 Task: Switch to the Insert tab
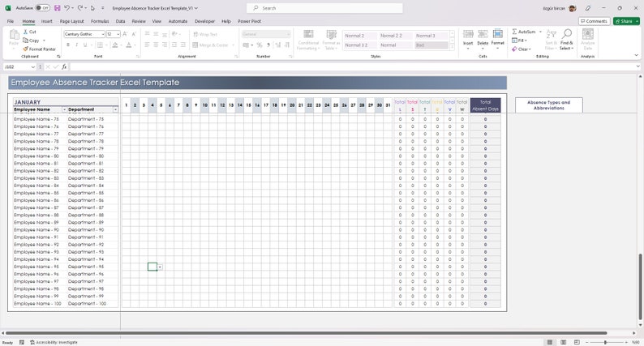point(46,21)
